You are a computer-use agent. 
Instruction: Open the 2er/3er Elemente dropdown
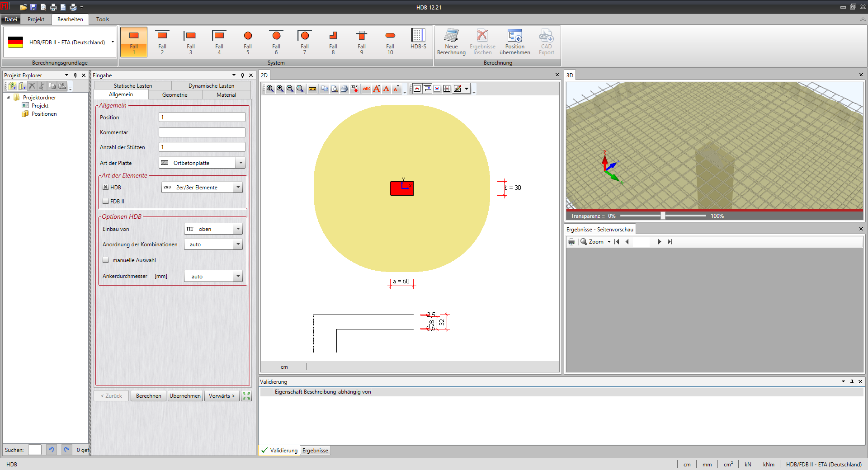238,187
